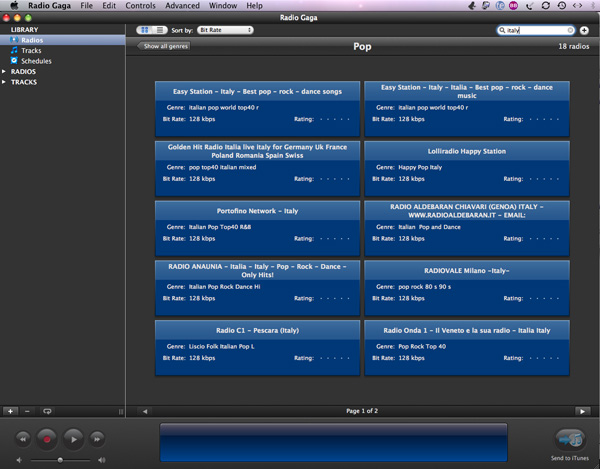Select Radios in the Library sidebar
This screenshot has height=469, width=600.
pos(63,40)
